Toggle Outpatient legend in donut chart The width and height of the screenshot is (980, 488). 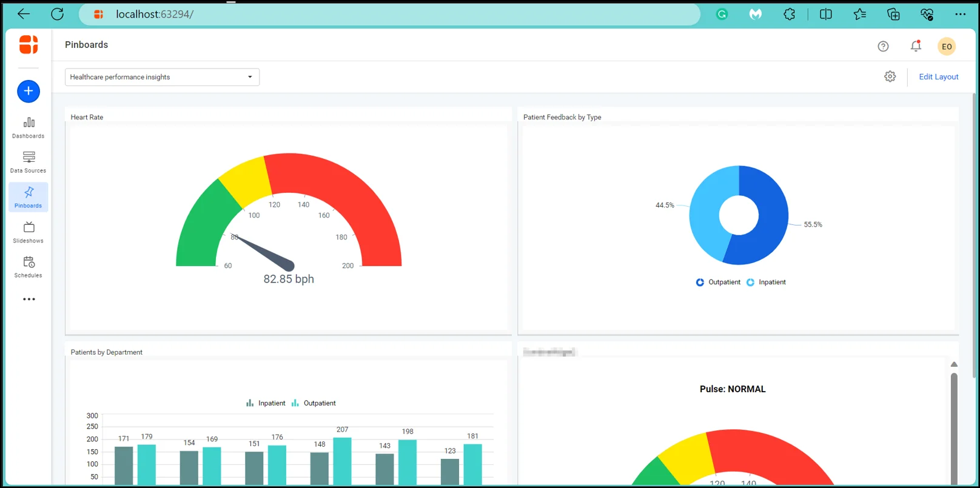(718, 282)
